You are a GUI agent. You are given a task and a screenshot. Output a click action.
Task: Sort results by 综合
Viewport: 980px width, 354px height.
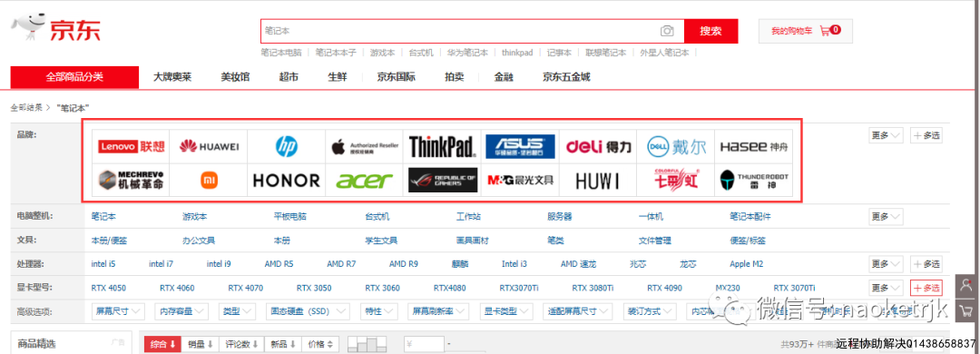point(163,344)
